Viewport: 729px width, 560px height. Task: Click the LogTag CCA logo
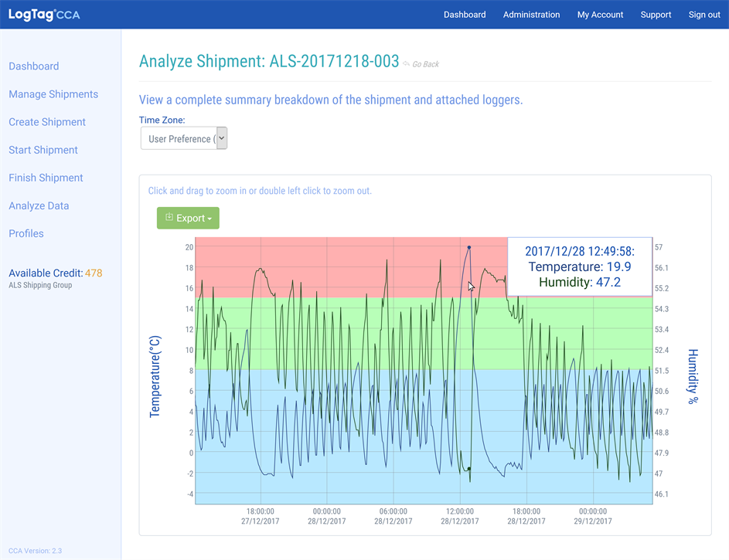click(44, 15)
